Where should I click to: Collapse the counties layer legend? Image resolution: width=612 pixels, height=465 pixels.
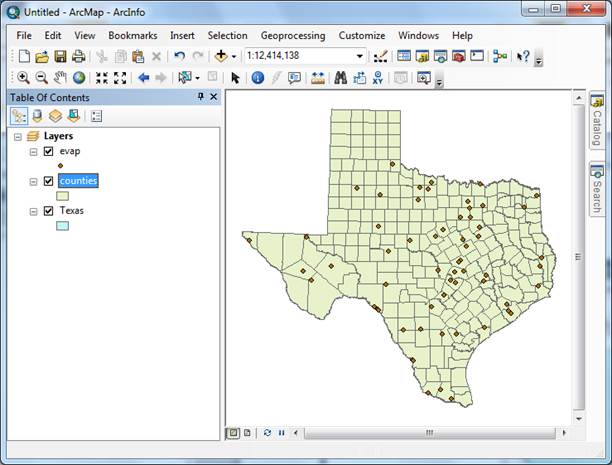pos(34,181)
